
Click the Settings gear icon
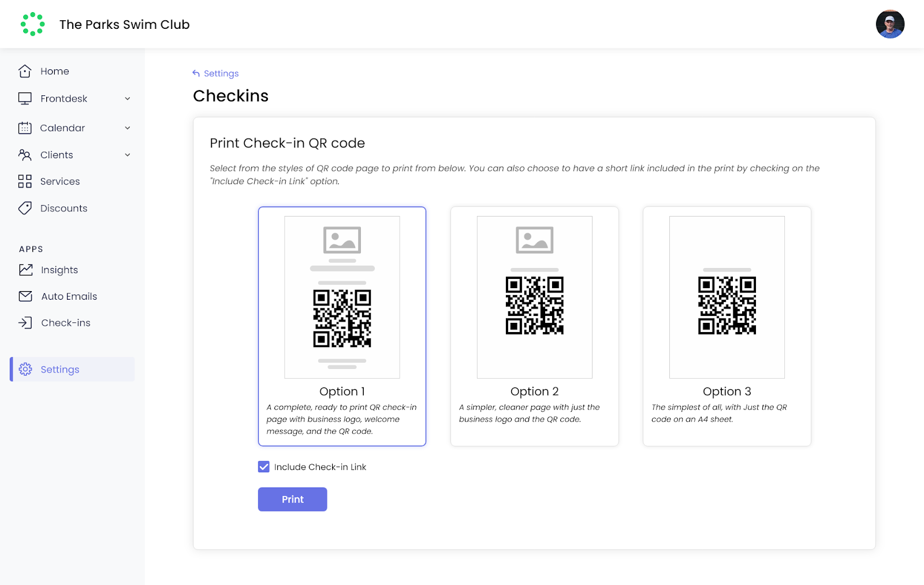(25, 370)
